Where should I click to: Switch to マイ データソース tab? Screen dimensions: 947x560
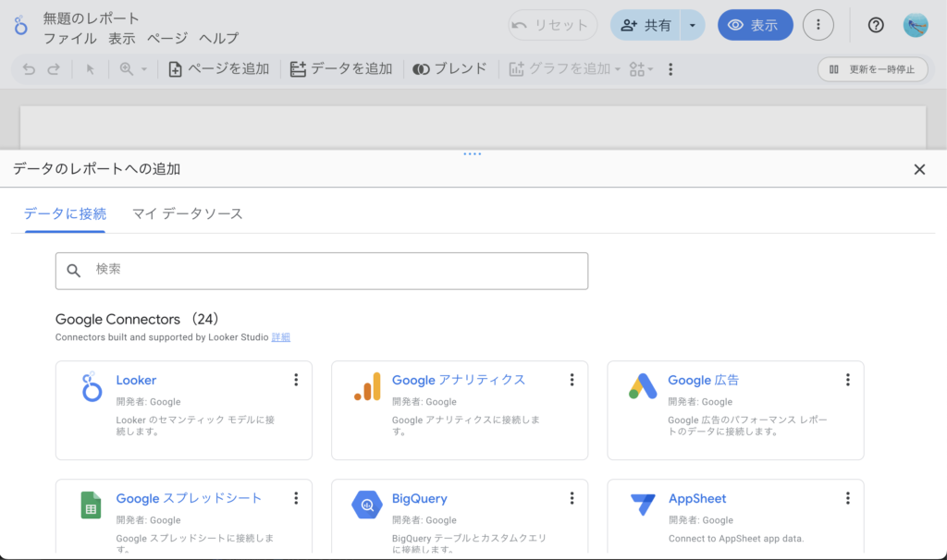pos(188,213)
